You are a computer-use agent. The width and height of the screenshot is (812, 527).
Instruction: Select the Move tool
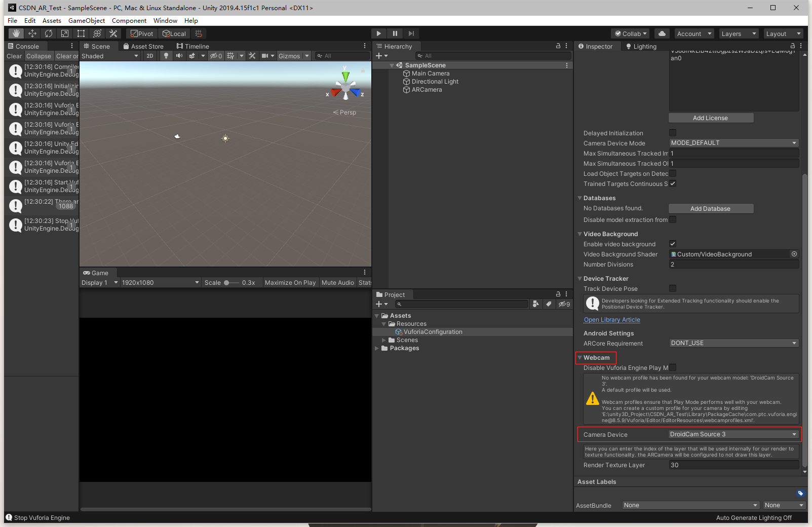32,33
